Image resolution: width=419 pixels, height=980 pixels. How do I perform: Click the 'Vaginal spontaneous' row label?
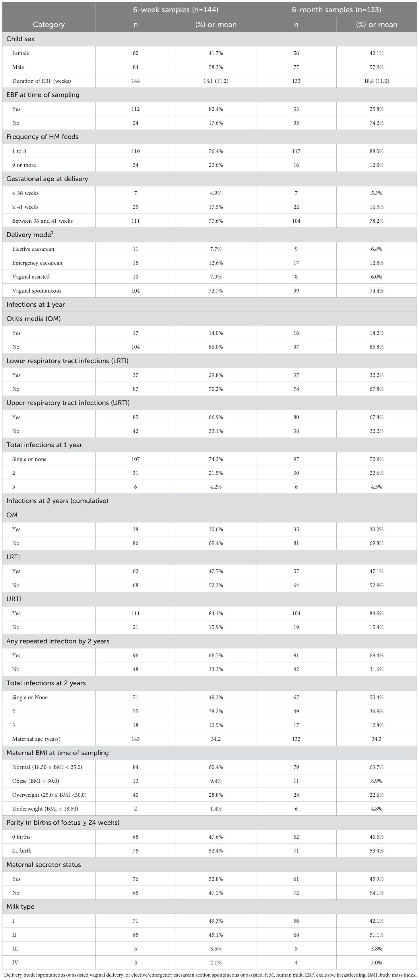click(36, 291)
